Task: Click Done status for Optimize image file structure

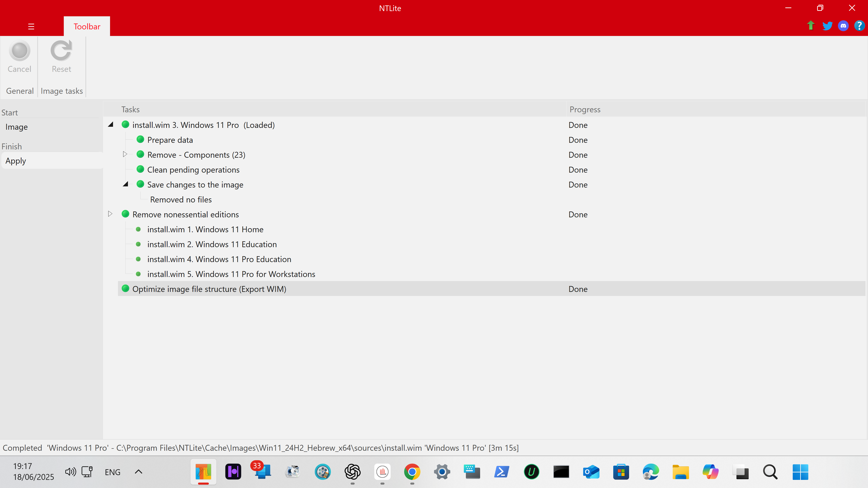Action: pyautogui.click(x=578, y=289)
